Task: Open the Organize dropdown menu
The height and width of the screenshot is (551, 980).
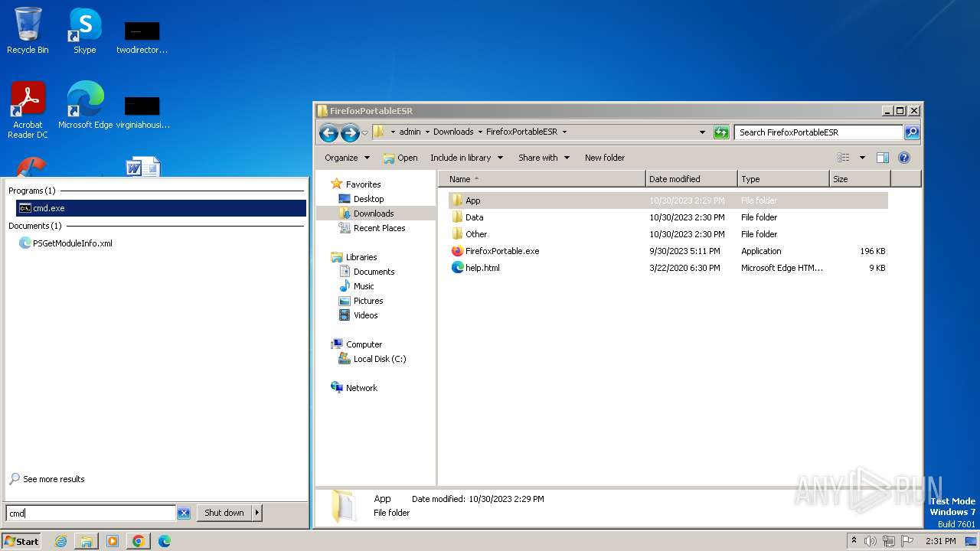Action: (347, 158)
